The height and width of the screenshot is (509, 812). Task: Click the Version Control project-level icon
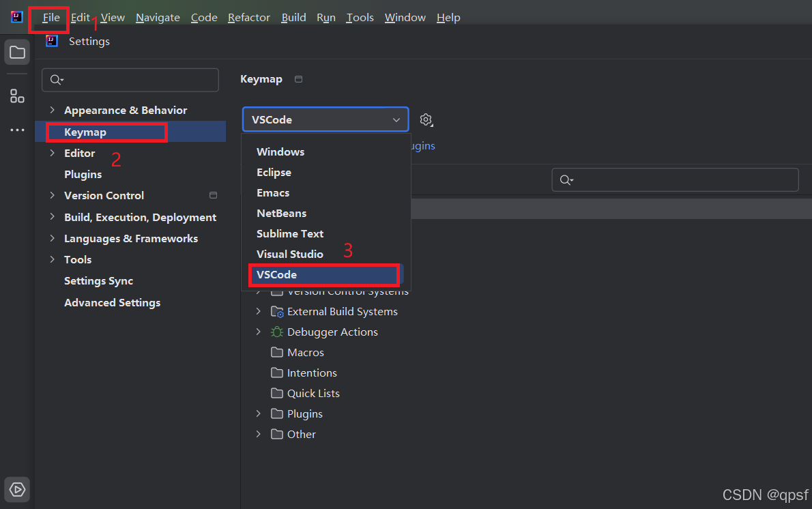pos(213,195)
